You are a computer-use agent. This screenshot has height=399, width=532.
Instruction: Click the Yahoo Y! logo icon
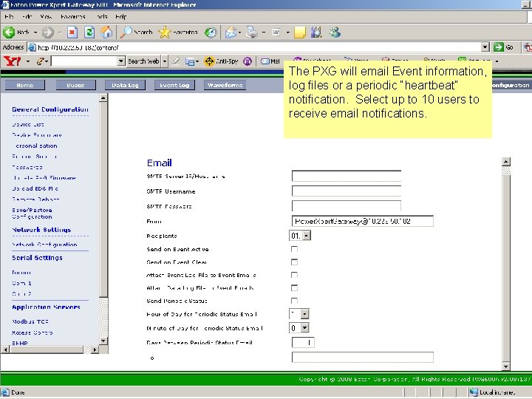[13, 61]
